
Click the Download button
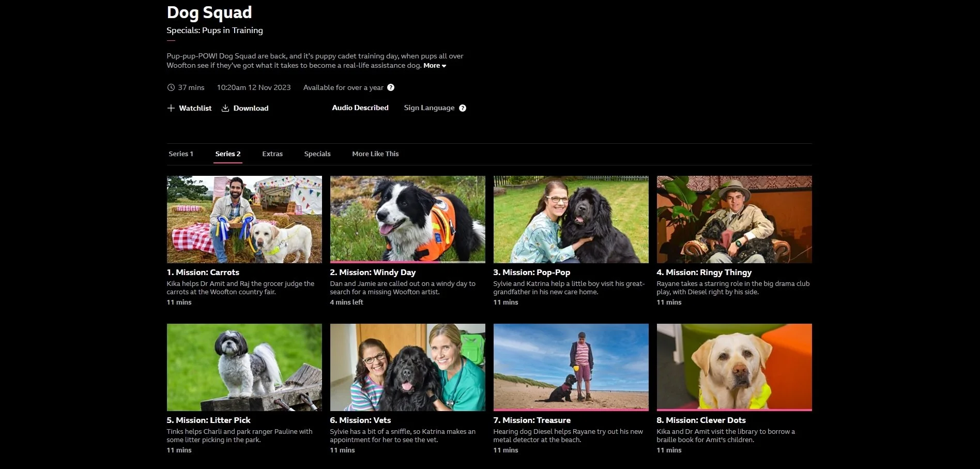(245, 108)
